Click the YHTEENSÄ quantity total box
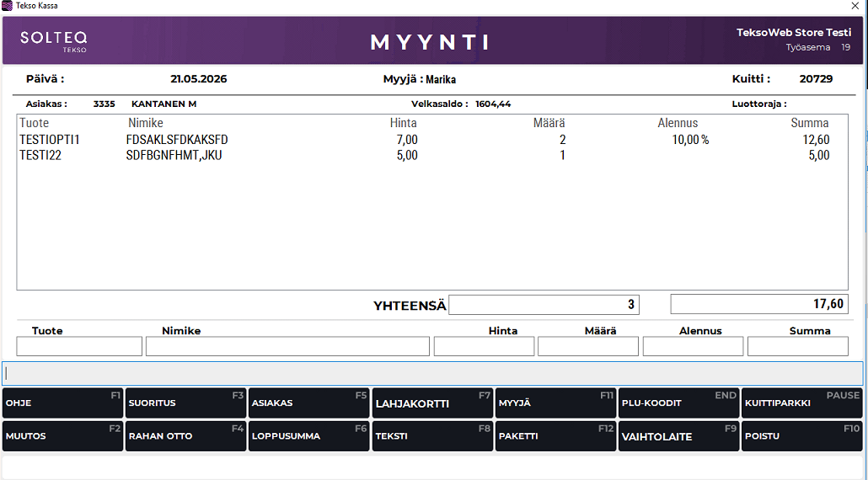 point(544,305)
